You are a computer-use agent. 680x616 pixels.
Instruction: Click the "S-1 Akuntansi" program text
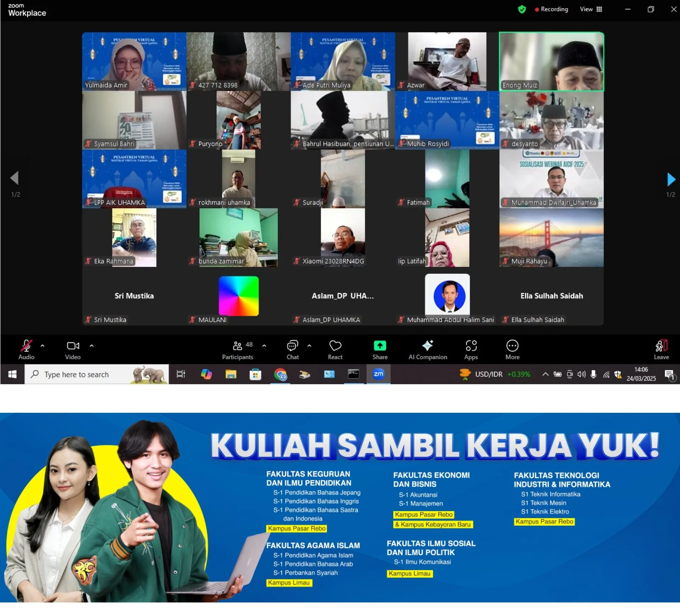click(418, 495)
